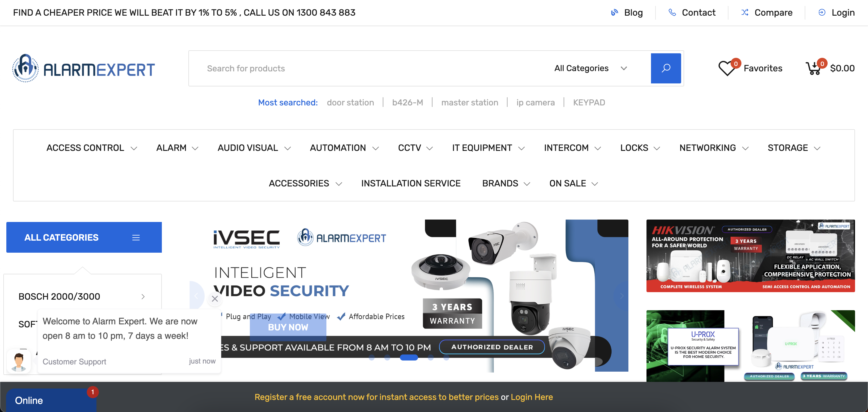This screenshot has width=868, height=412.
Task: Click the Alarm Expert logo
Action: [83, 68]
